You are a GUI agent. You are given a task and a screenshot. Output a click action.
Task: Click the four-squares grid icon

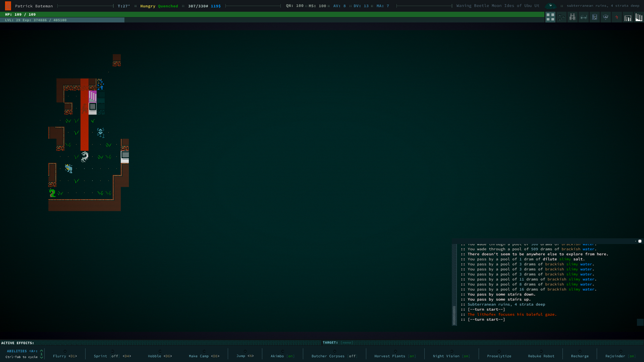coord(550,17)
